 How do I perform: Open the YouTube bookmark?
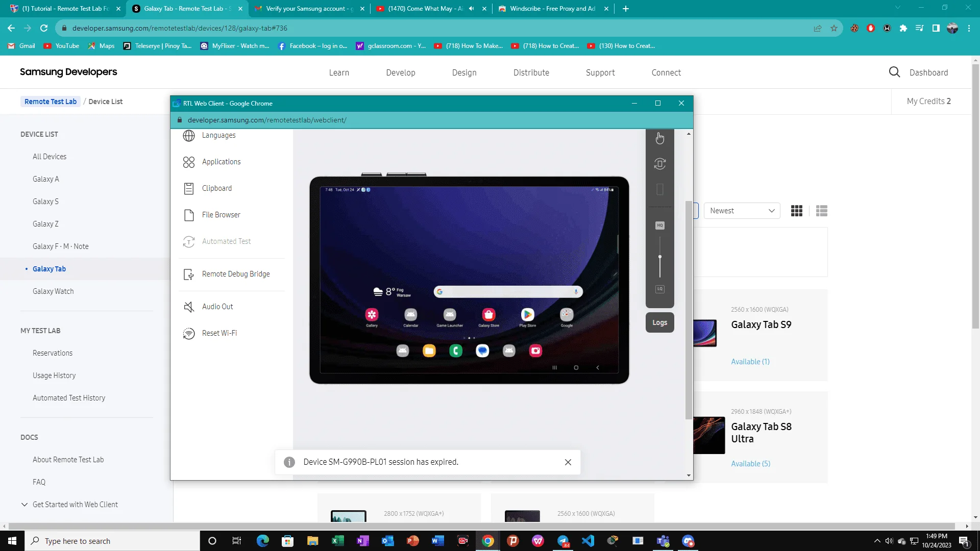tap(61, 46)
